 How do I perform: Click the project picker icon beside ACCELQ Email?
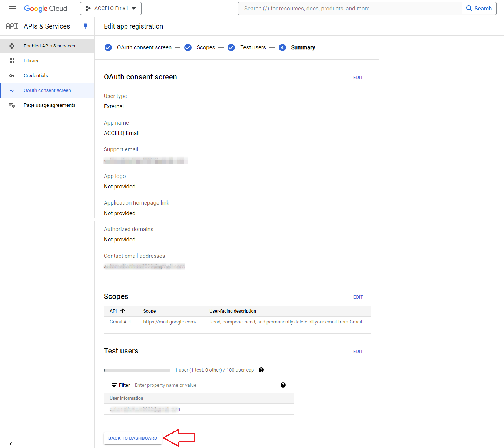(88, 8)
